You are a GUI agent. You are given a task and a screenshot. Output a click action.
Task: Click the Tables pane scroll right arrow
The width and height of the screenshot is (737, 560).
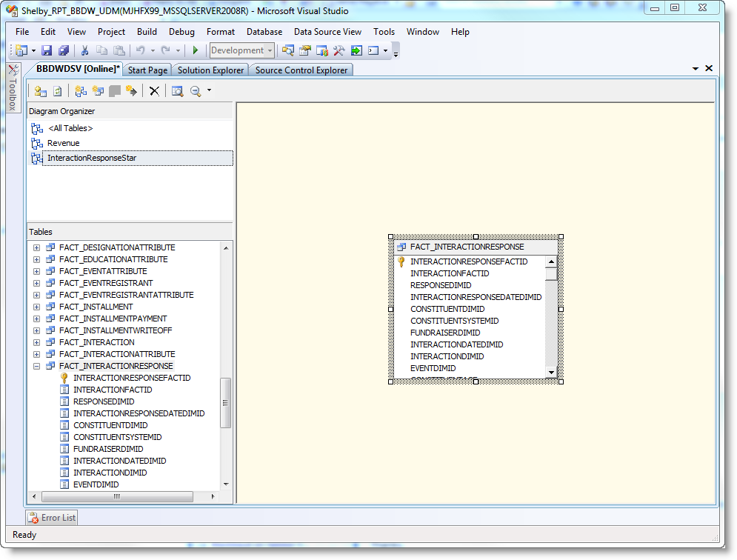pyautogui.click(x=213, y=496)
